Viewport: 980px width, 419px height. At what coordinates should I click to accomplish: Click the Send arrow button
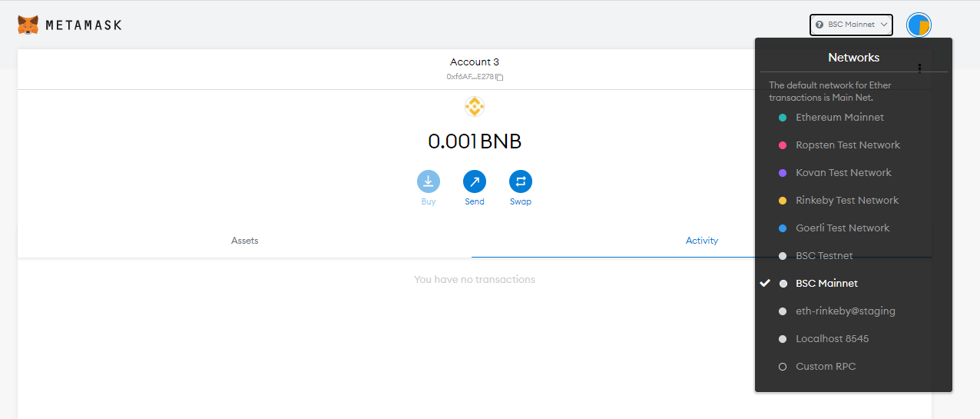[475, 181]
